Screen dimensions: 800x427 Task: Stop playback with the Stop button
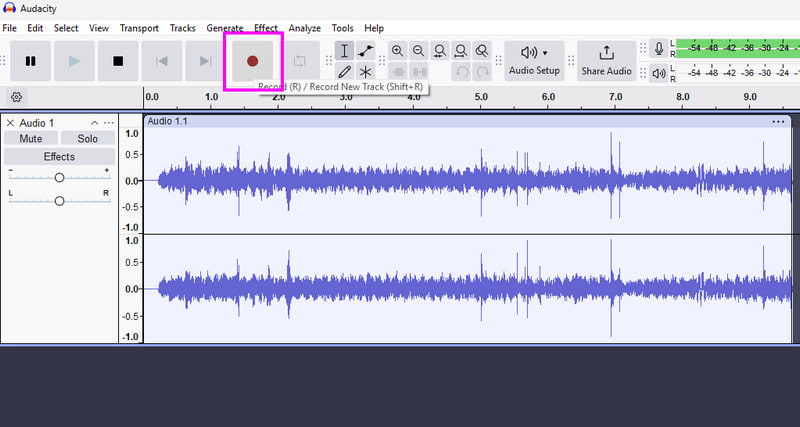point(118,61)
